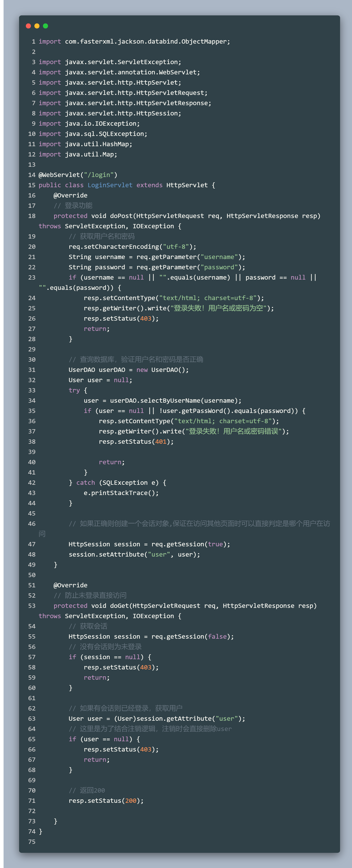Click the yellow minimize dot

[x=37, y=26]
